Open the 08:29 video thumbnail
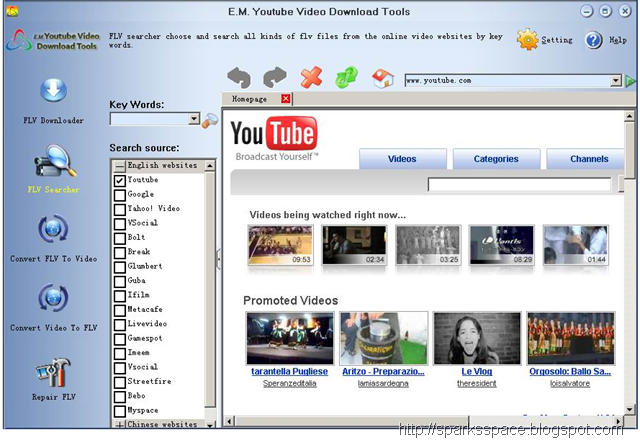 point(502,245)
